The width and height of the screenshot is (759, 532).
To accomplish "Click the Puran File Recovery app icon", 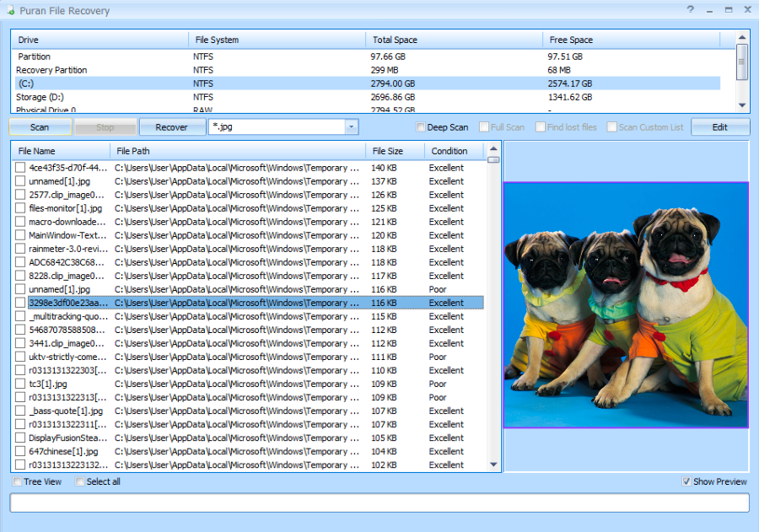I will click(x=10, y=11).
